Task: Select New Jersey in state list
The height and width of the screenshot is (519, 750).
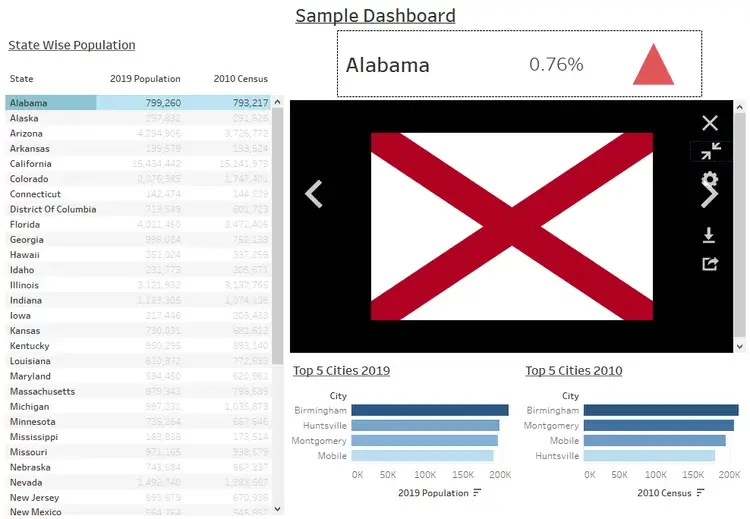Action: coord(34,497)
